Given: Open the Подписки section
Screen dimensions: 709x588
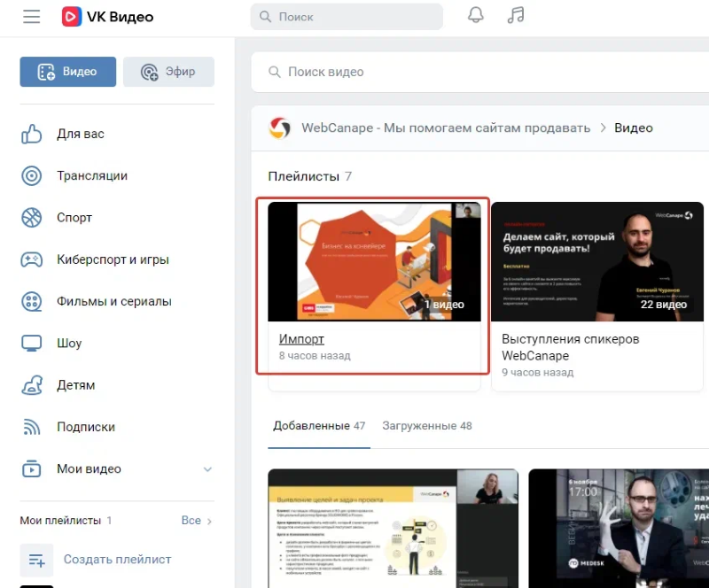Looking at the screenshot, I should [86, 427].
